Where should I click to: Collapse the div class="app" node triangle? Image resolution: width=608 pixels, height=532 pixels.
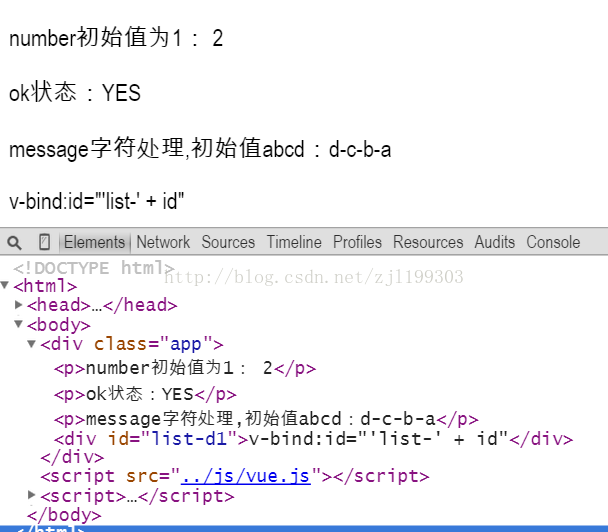click(x=32, y=344)
